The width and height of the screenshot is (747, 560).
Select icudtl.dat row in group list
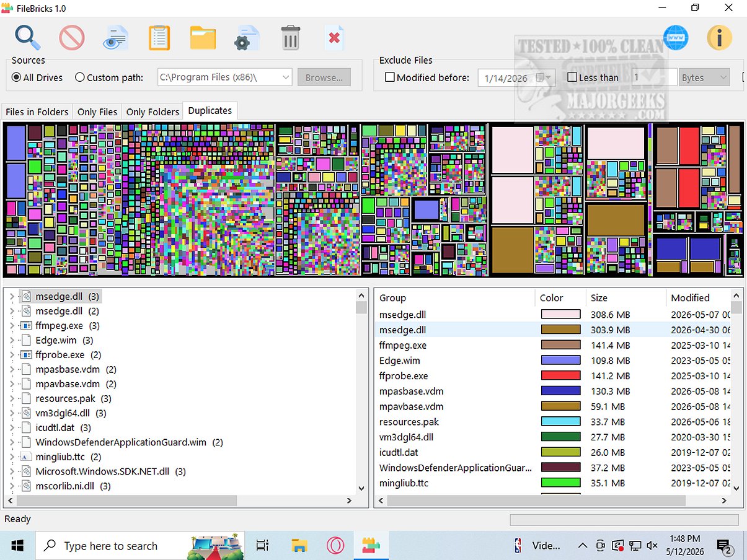point(553,452)
